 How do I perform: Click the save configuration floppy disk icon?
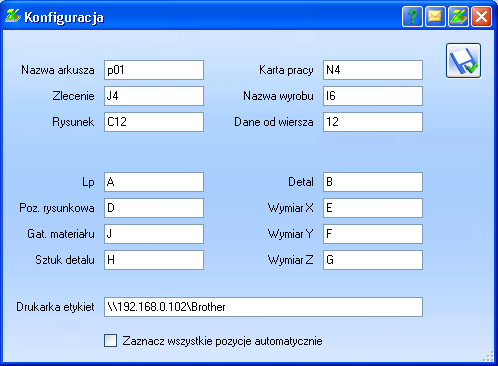coord(463,61)
